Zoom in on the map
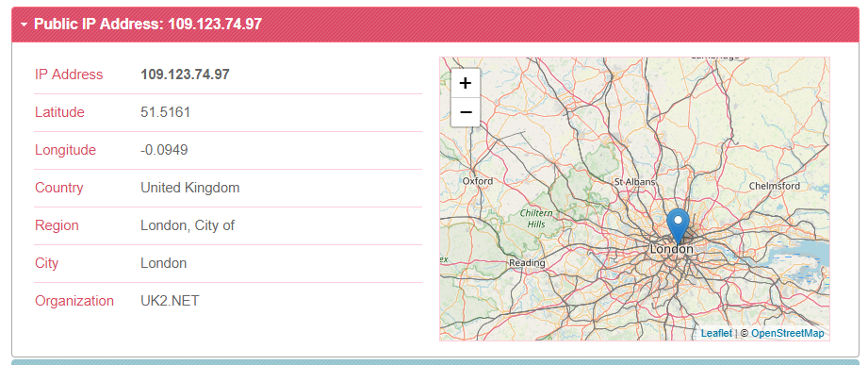The image size is (868, 365). 466,83
